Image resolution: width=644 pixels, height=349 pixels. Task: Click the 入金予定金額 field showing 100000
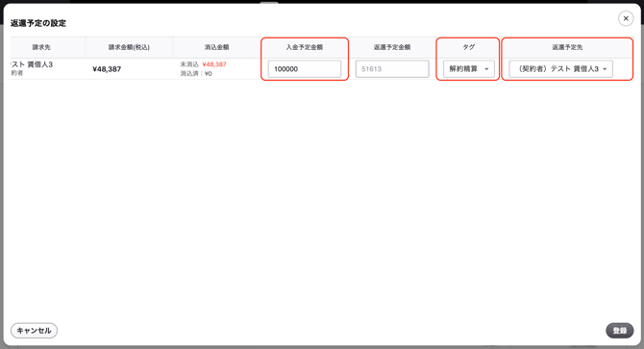click(305, 69)
